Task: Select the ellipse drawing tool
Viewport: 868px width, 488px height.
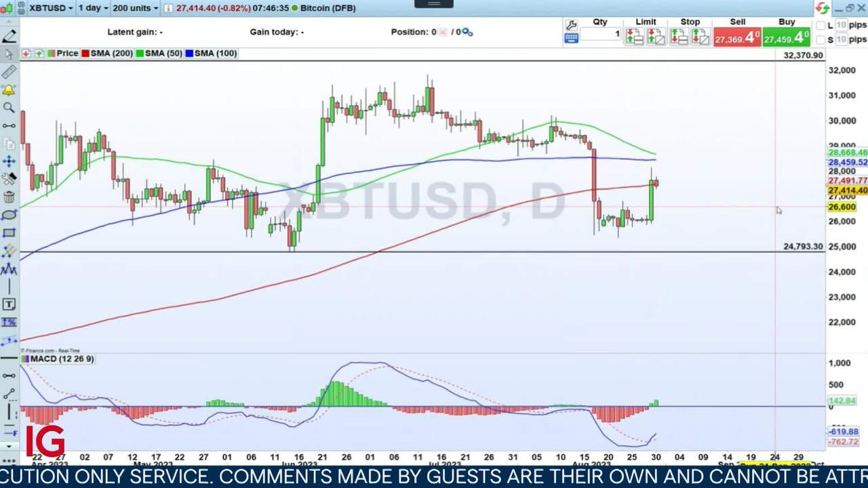Action: [9, 215]
